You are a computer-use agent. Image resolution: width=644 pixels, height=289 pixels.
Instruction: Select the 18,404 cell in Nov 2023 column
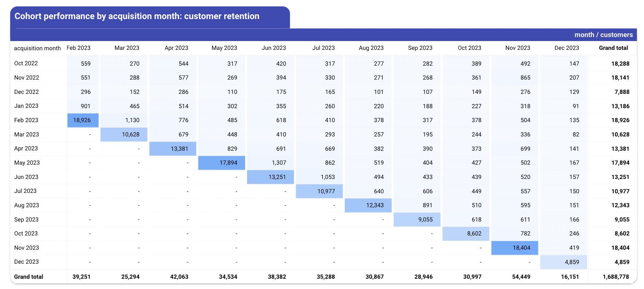click(515, 248)
